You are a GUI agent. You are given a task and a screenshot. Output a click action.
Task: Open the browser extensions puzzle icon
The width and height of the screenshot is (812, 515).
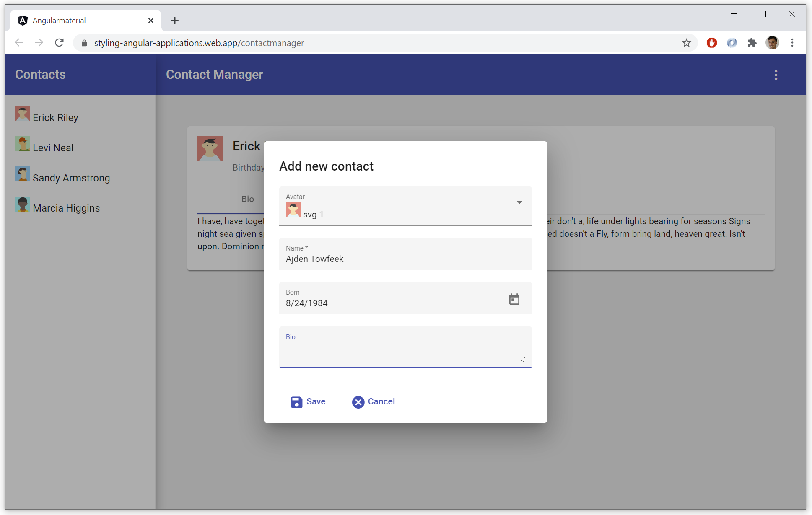752,43
